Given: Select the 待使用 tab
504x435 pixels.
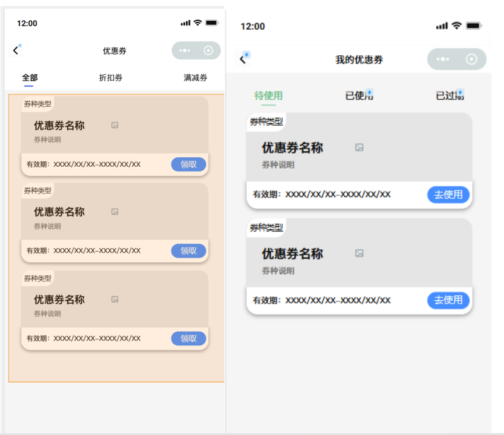Looking at the screenshot, I should [x=268, y=96].
